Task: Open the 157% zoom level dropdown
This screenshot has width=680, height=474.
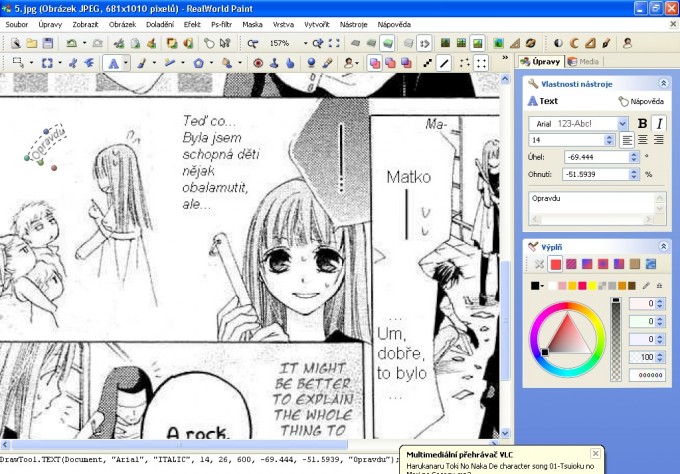Action: pyautogui.click(x=305, y=43)
